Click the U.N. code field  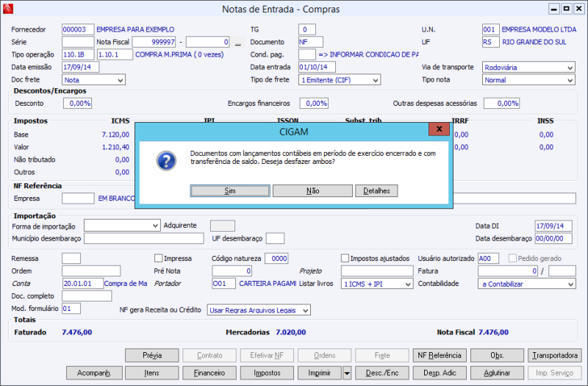pos(491,29)
